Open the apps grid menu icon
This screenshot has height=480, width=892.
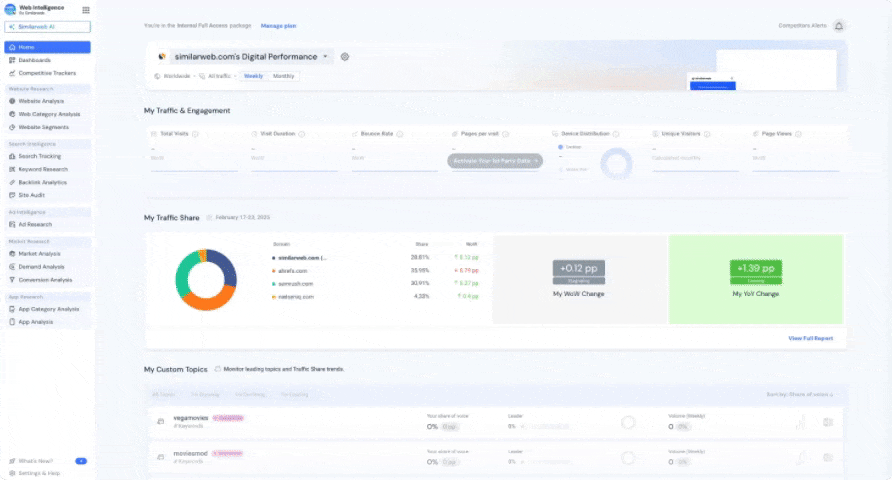[x=85, y=10]
